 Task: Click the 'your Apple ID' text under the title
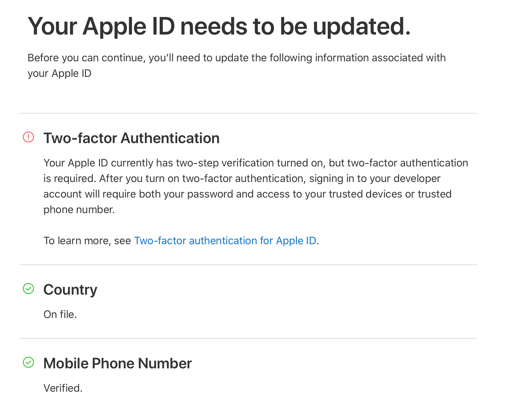click(x=59, y=74)
